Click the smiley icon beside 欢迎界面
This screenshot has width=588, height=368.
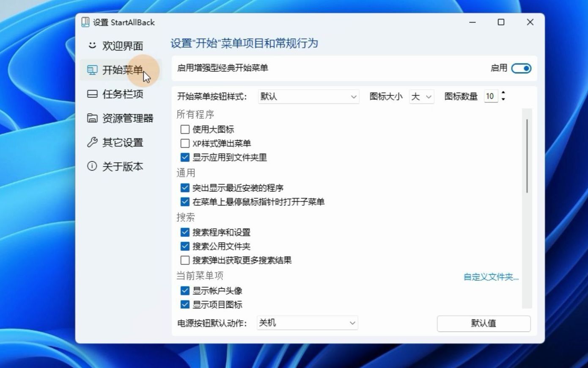click(92, 45)
